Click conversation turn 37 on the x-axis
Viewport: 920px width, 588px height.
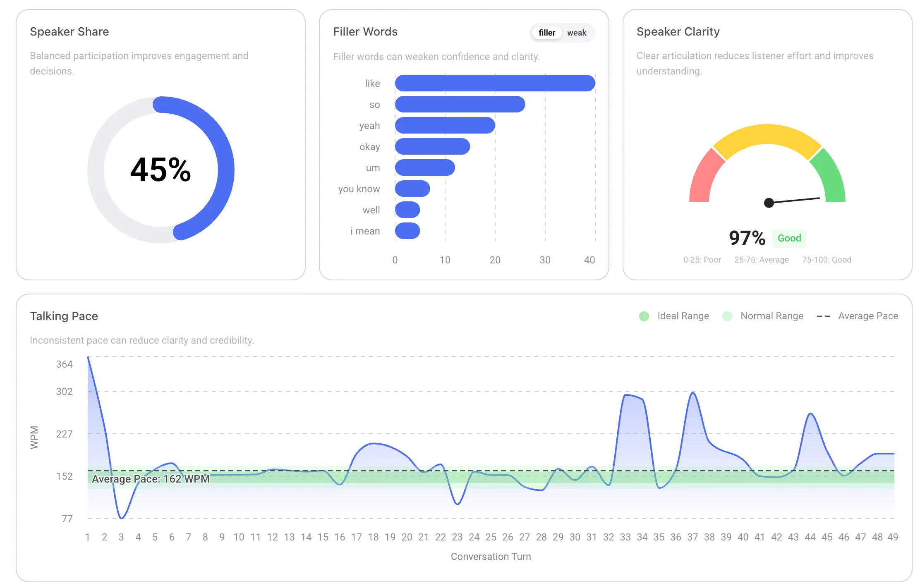point(692,537)
